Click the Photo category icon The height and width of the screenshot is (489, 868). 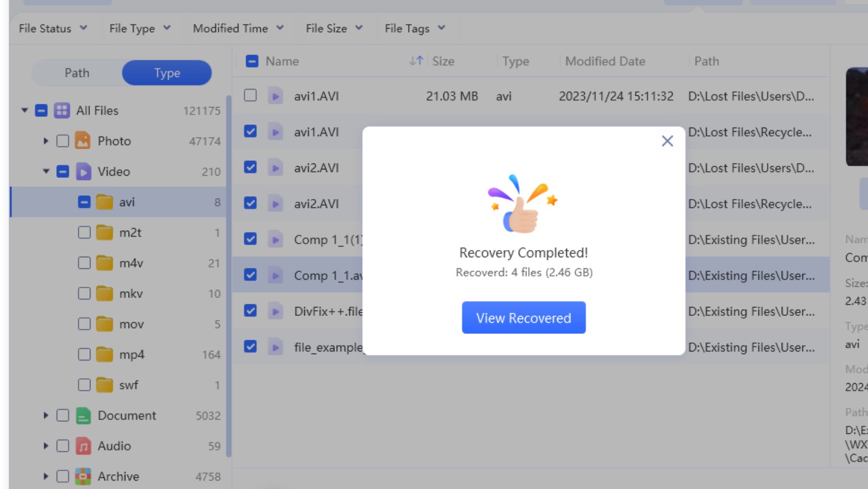[x=83, y=141]
